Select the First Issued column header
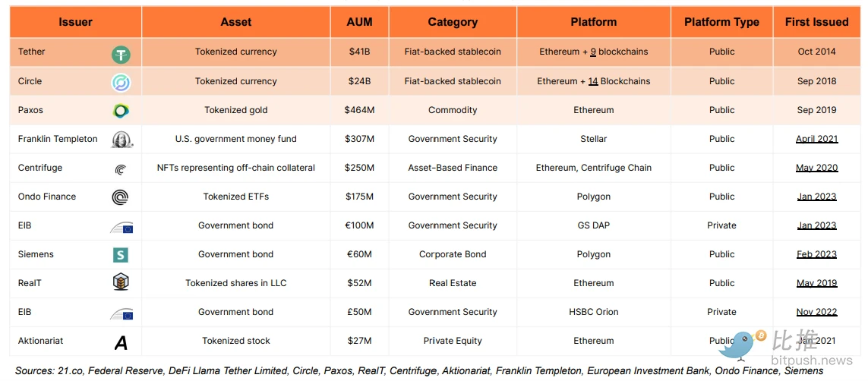This screenshot has width=868, height=381. click(x=816, y=22)
